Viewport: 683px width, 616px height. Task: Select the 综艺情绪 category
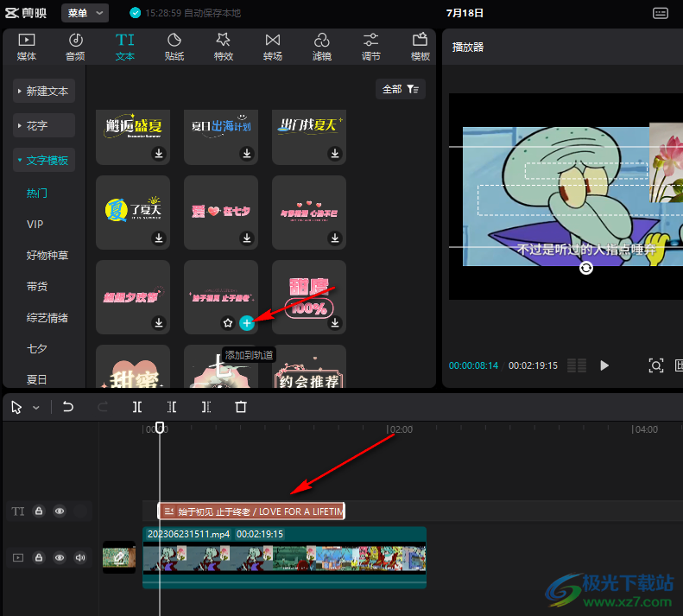pyautogui.click(x=47, y=318)
